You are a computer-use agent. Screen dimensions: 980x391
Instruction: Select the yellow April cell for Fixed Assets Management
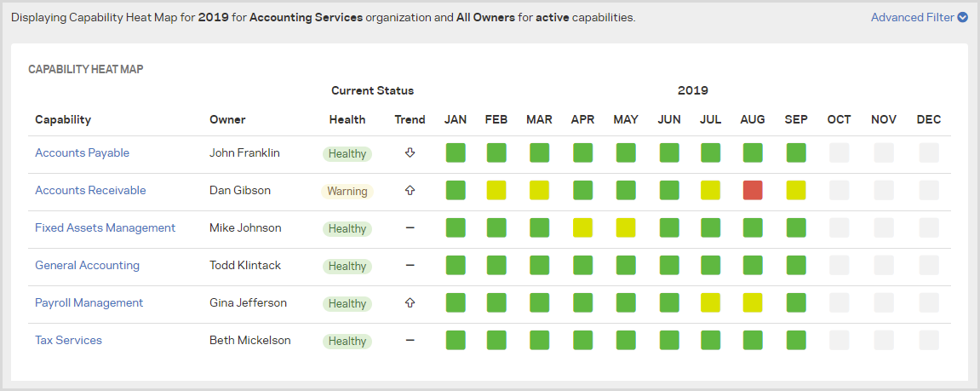click(582, 228)
